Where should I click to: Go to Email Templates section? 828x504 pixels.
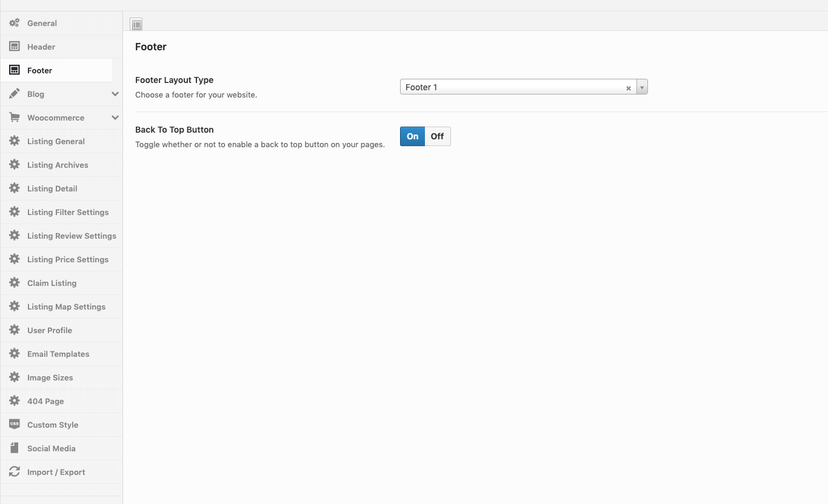click(x=58, y=354)
